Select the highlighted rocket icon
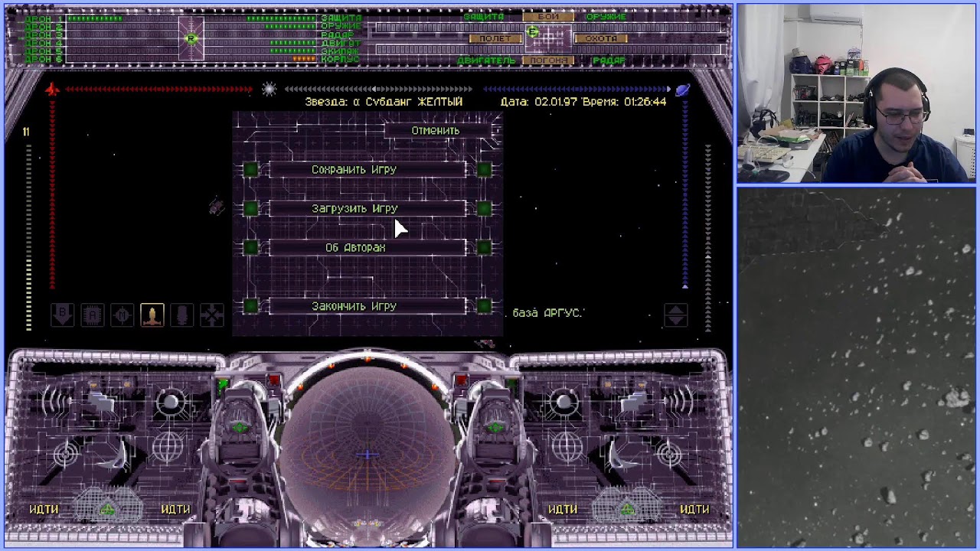Screen dimensions: 980x551 coord(152,315)
